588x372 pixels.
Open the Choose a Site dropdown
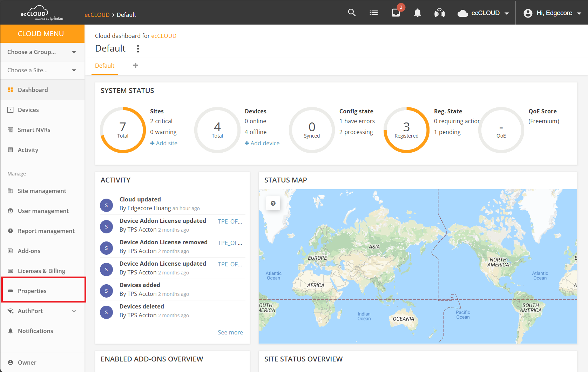tap(42, 70)
